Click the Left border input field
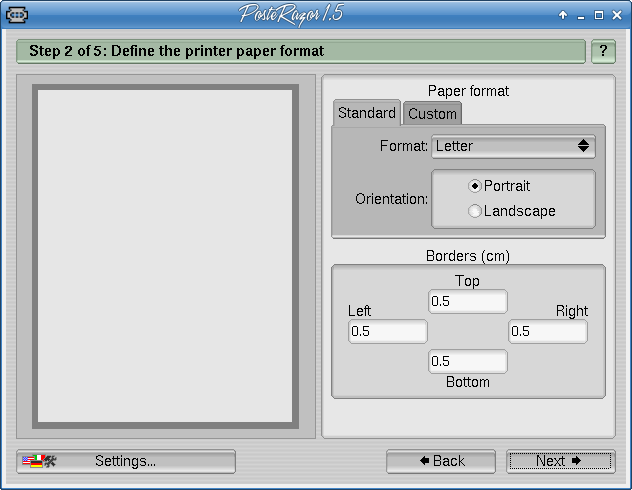 point(388,331)
